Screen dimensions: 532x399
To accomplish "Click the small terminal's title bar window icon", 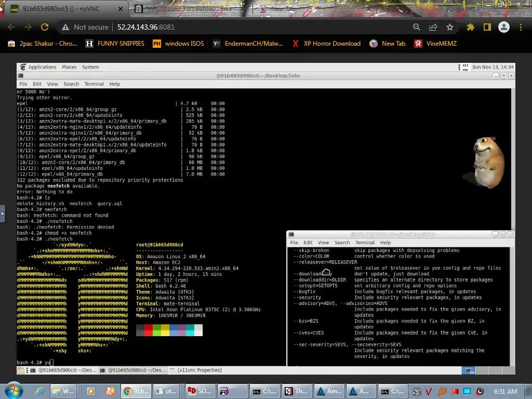I will (x=291, y=234).
